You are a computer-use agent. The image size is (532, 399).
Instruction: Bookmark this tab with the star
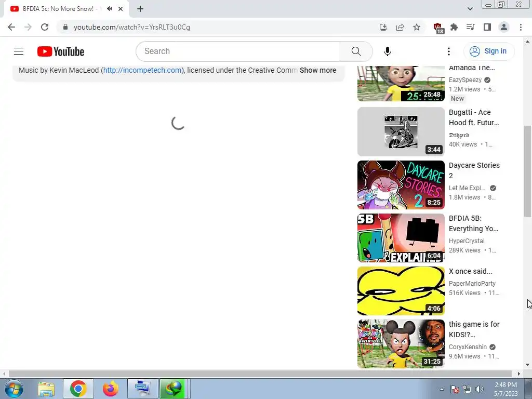417,27
